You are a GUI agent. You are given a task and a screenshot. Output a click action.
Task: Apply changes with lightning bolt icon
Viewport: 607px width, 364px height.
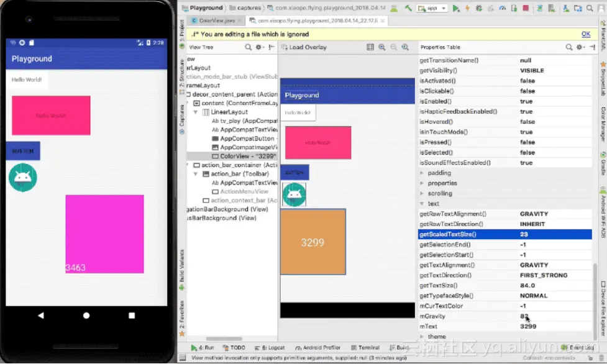(467, 8)
